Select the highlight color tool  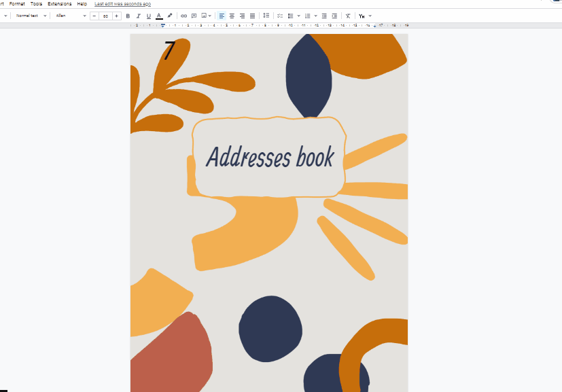pyautogui.click(x=169, y=16)
